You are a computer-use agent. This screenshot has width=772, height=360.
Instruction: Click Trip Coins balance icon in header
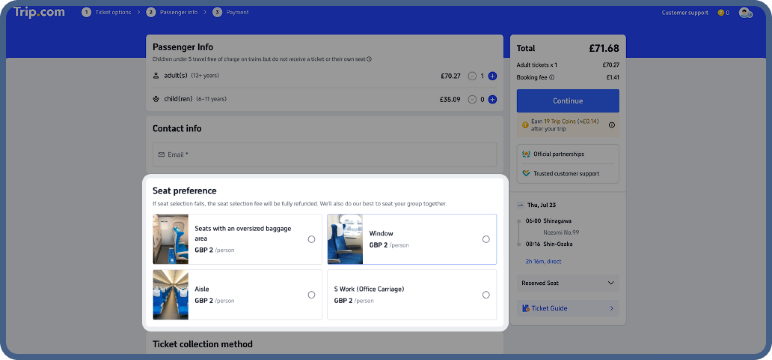pos(721,13)
